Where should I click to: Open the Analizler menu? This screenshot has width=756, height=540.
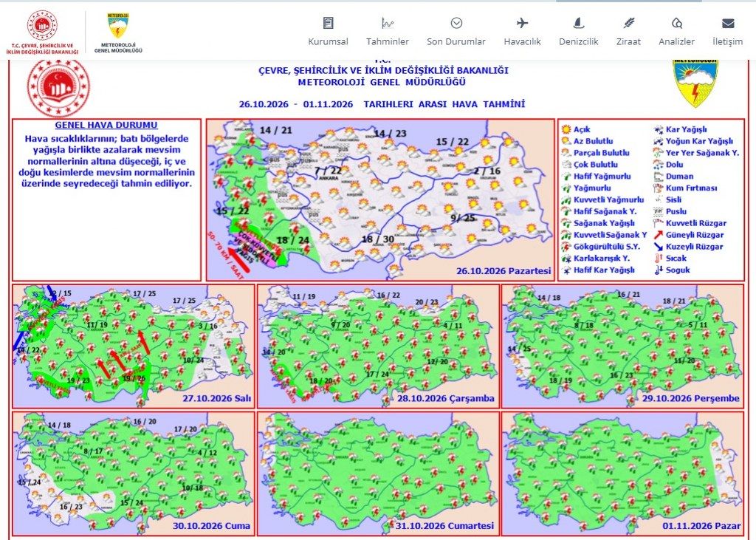tap(677, 31)
